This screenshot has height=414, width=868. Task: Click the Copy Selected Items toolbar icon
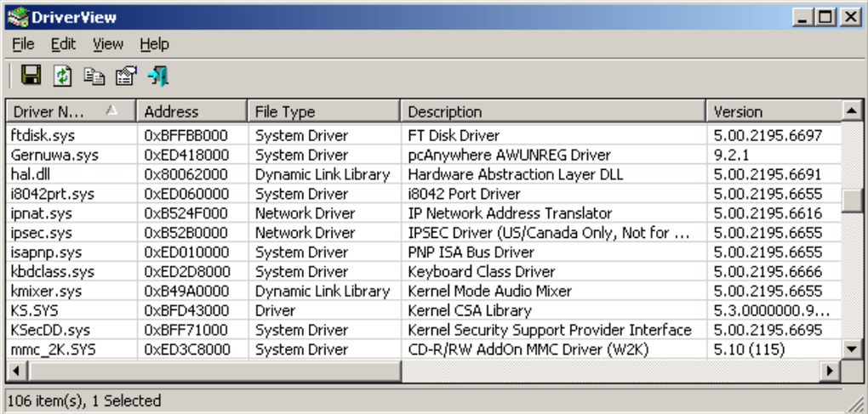click(x=94, y=76)
